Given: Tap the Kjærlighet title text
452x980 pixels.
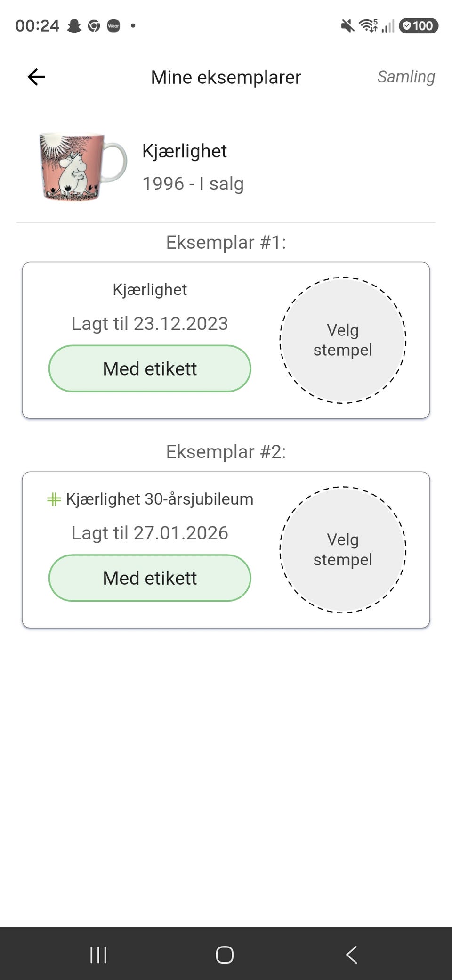Looking at the screenshot, I should point(185,151).
